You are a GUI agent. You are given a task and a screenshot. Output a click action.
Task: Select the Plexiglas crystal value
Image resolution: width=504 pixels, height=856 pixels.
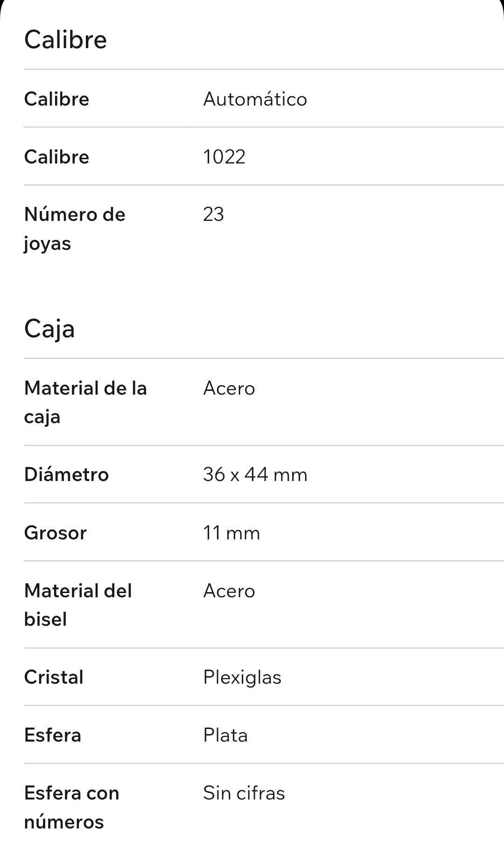pos(242,677)
